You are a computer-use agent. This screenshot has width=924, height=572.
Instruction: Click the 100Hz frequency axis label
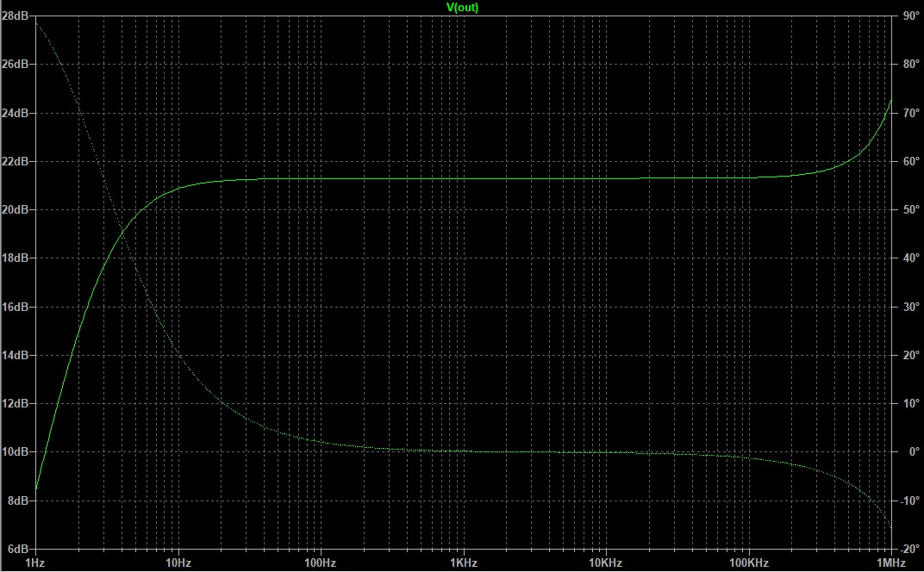[x=321, y=563]
